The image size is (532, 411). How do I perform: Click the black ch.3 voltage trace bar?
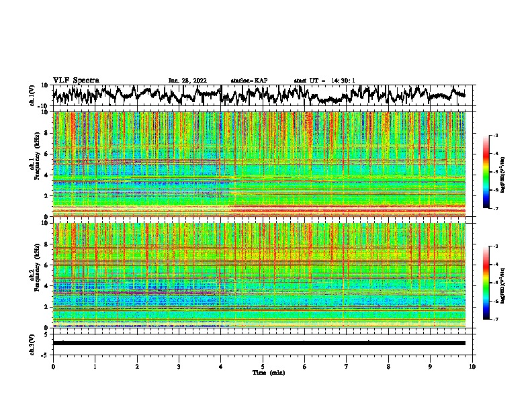click(x=259, y=343)
